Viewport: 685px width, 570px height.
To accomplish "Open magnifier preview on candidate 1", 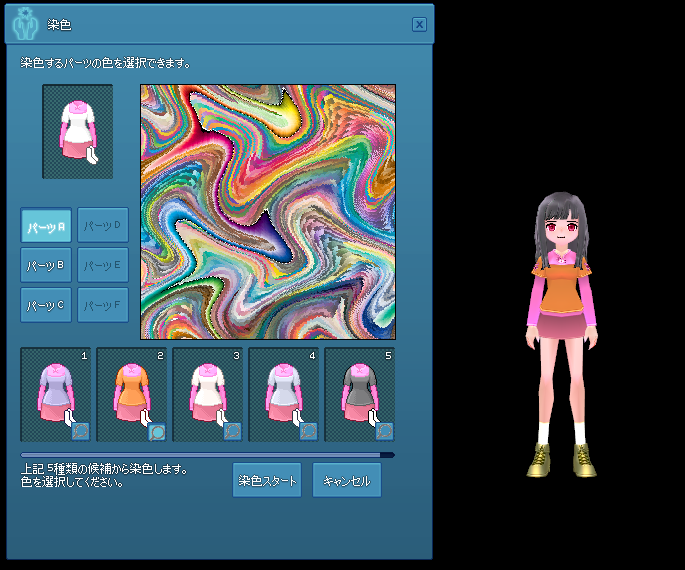I will coord(81,432).
